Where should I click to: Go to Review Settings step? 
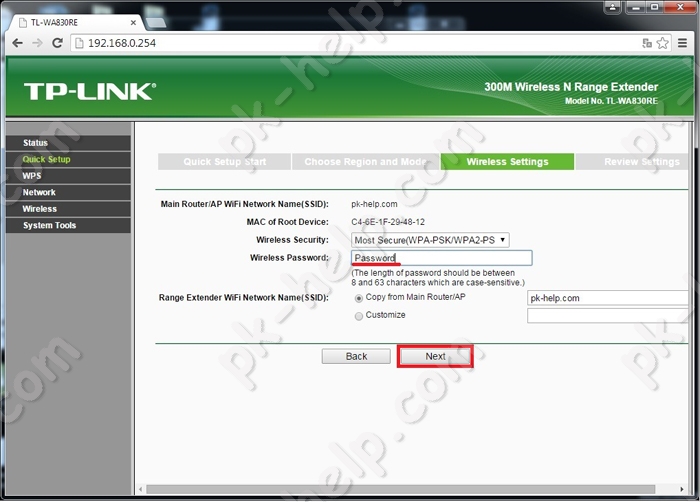634,162
